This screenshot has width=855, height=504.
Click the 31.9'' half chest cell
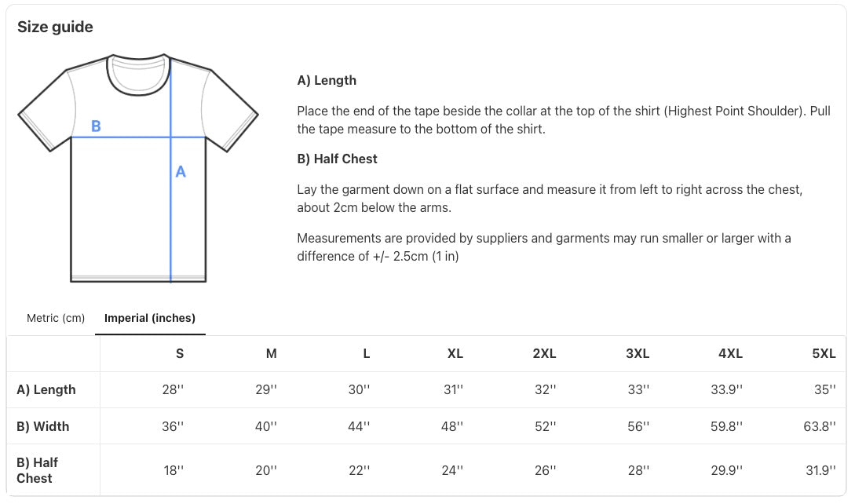820,470
